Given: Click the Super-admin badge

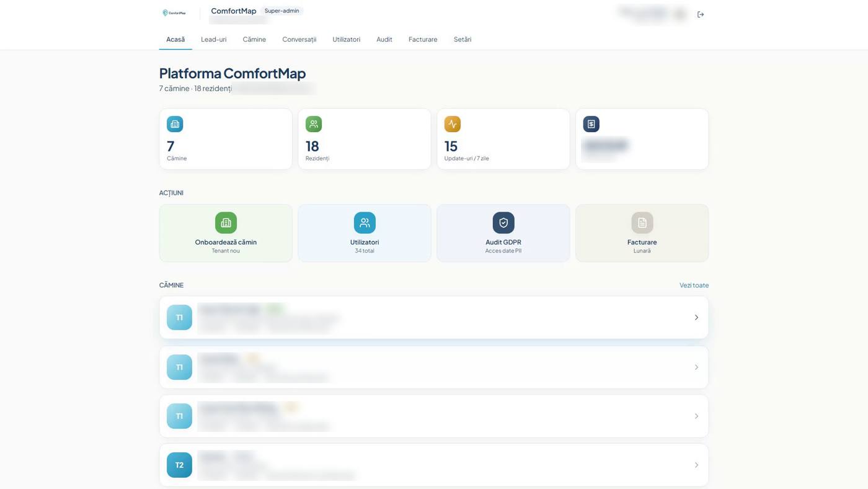Looking at the screenshot, I should point(281,11).
